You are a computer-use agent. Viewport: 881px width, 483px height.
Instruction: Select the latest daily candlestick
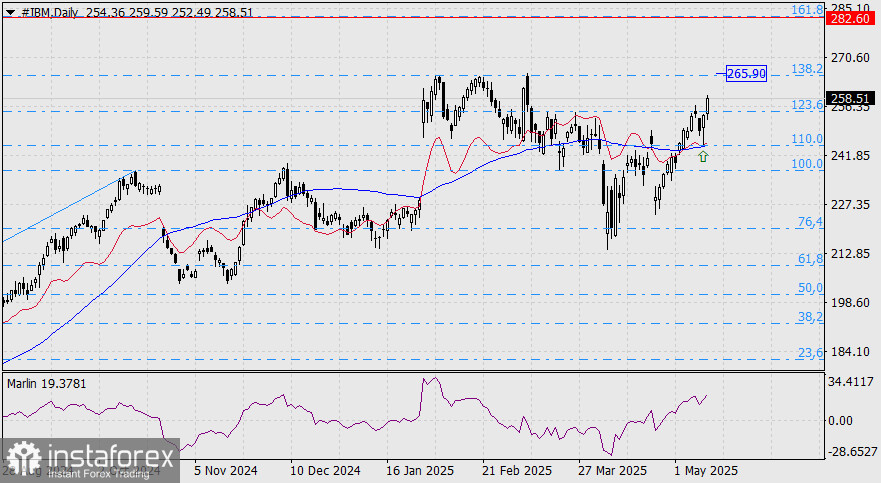[707, 106]
